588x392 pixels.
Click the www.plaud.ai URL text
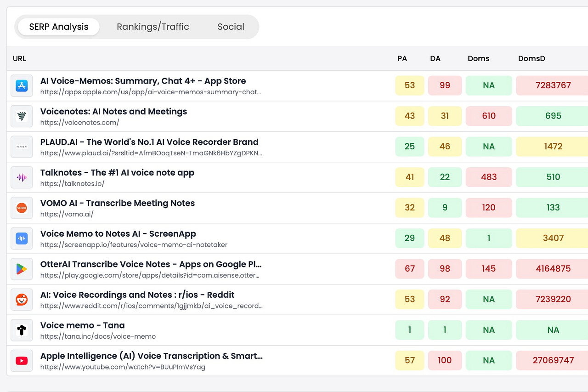(x=151, y=153)
